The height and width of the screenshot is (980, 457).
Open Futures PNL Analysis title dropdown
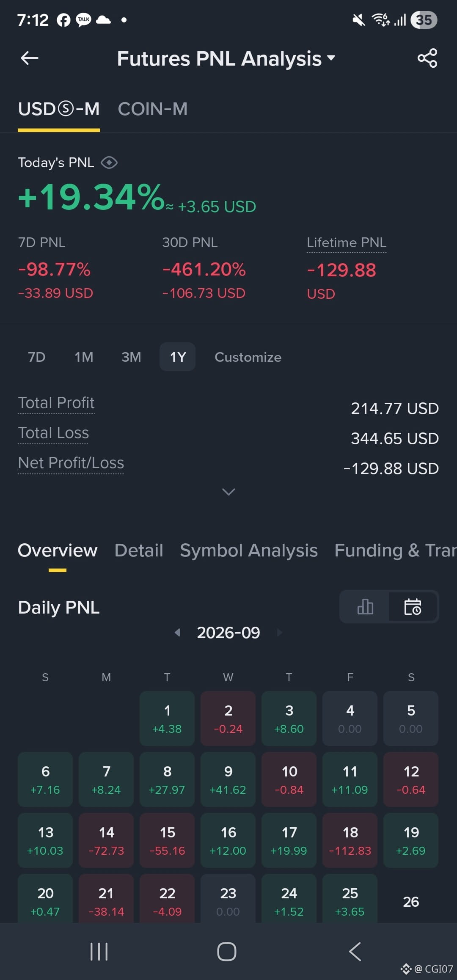226,58
